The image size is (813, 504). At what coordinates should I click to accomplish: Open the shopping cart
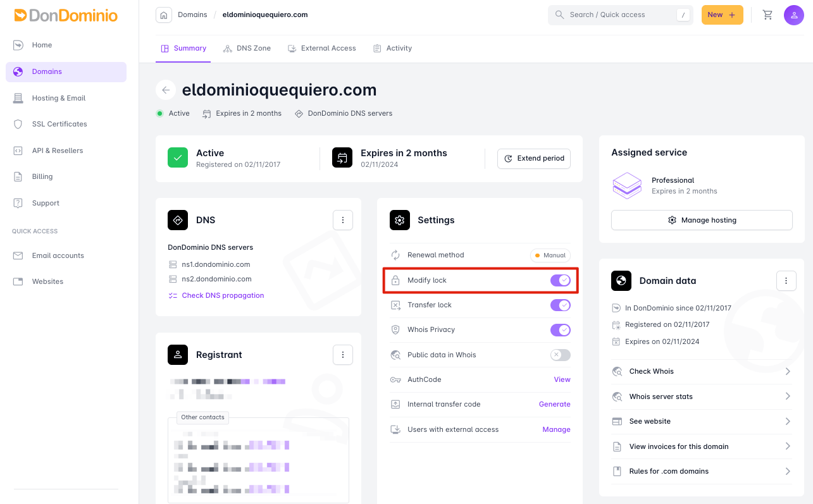767,15
